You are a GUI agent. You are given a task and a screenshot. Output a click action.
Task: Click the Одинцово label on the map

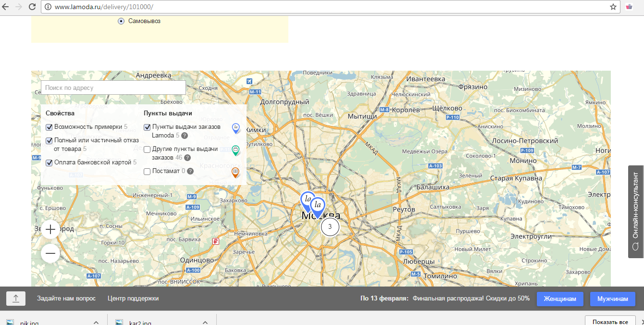click(x=197, y=260)
